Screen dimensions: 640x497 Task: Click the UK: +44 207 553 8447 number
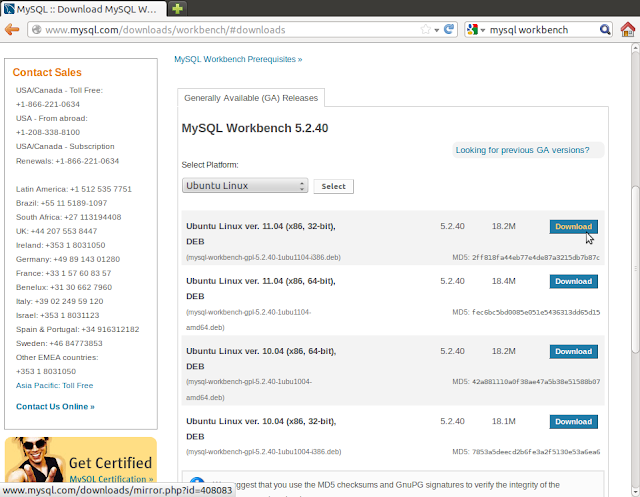tap(56, 231)
